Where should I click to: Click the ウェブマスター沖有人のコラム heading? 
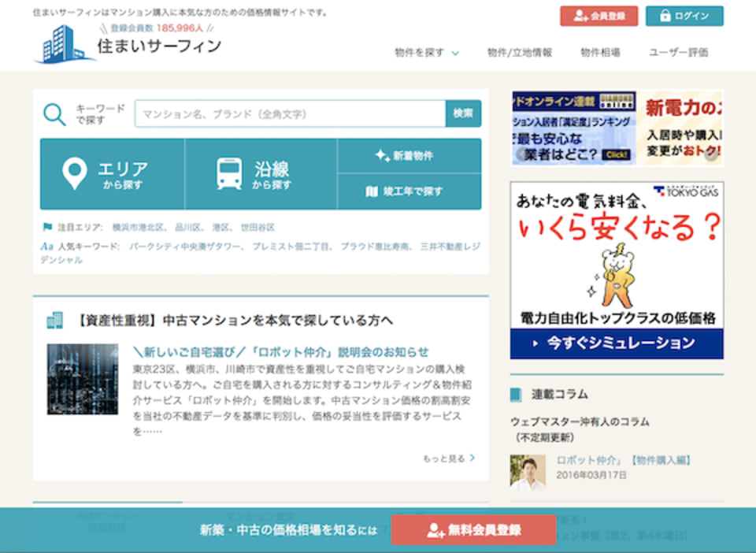point(580,422)
